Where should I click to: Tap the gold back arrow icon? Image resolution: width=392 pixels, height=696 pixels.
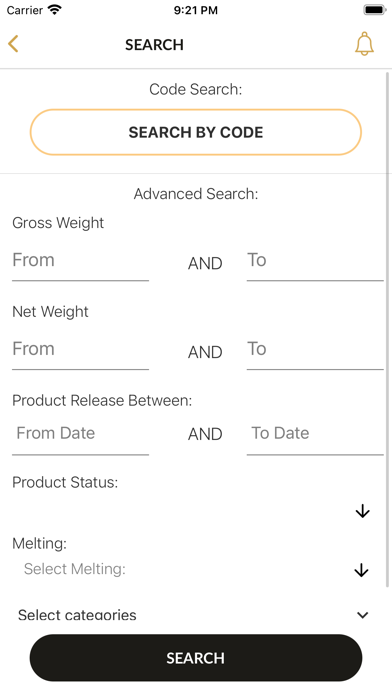(13, 44)
